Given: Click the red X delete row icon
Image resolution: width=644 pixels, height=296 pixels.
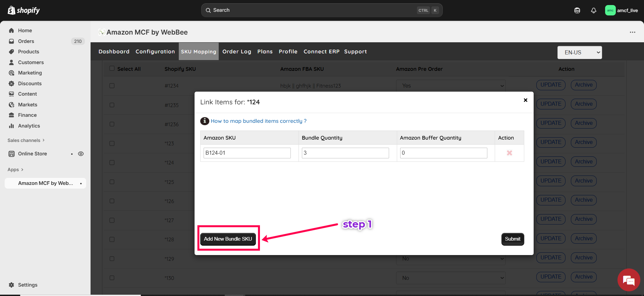Looking at the screenshot, I should click(x=509, y=153).
